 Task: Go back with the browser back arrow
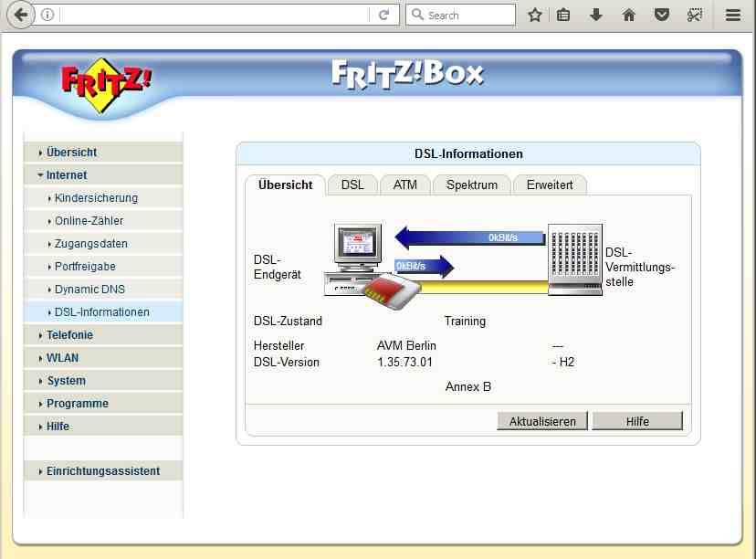tap(21, 15)
